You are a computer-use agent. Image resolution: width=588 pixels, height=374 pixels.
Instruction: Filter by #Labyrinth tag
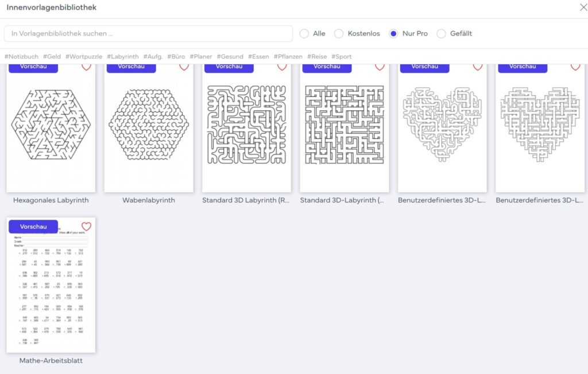point(123,57)
